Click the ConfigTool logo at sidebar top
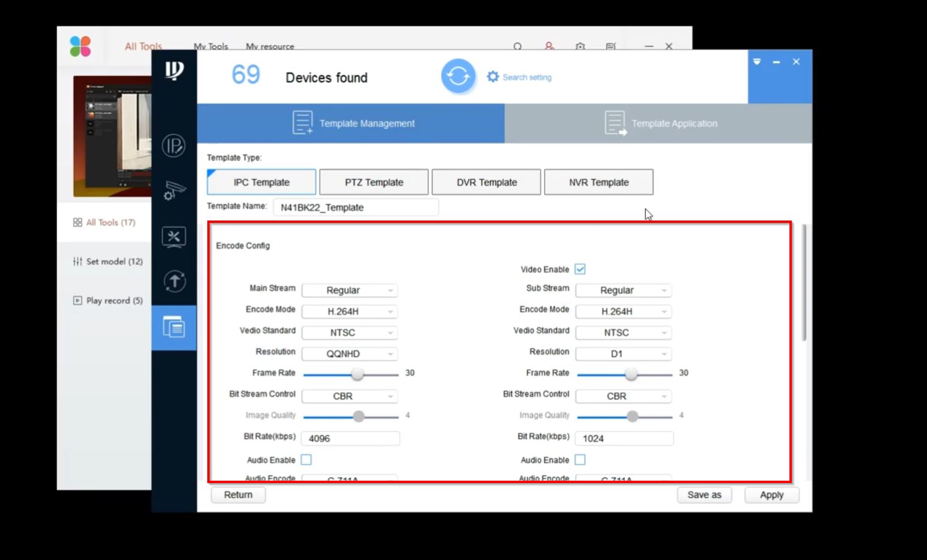The image size is (927, 560). coord(174,71)
